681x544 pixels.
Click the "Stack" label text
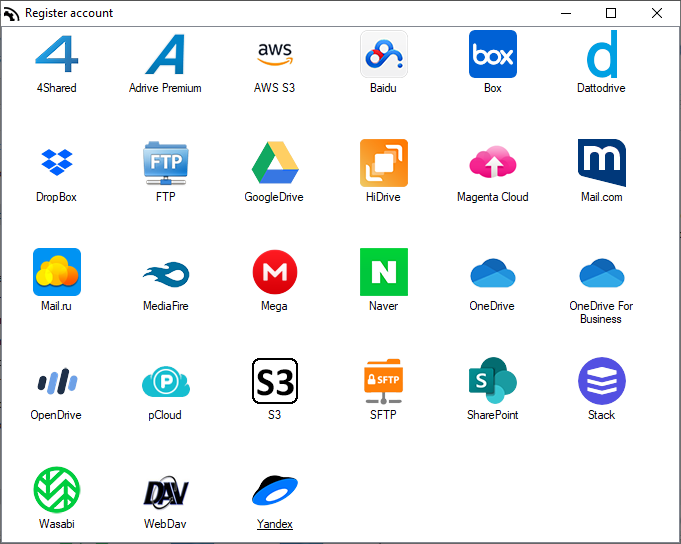pos(602,415)
